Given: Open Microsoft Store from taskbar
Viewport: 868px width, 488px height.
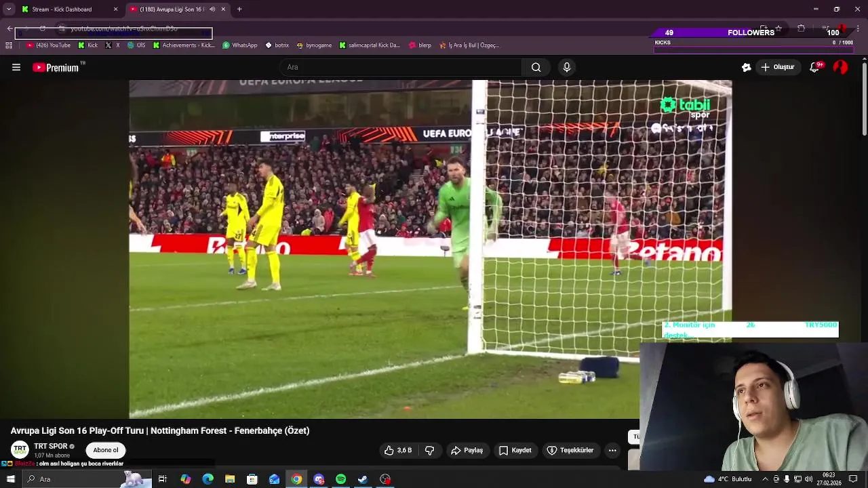Looking at the screenshot, I should pyautogui.click(x=252, y=479).
